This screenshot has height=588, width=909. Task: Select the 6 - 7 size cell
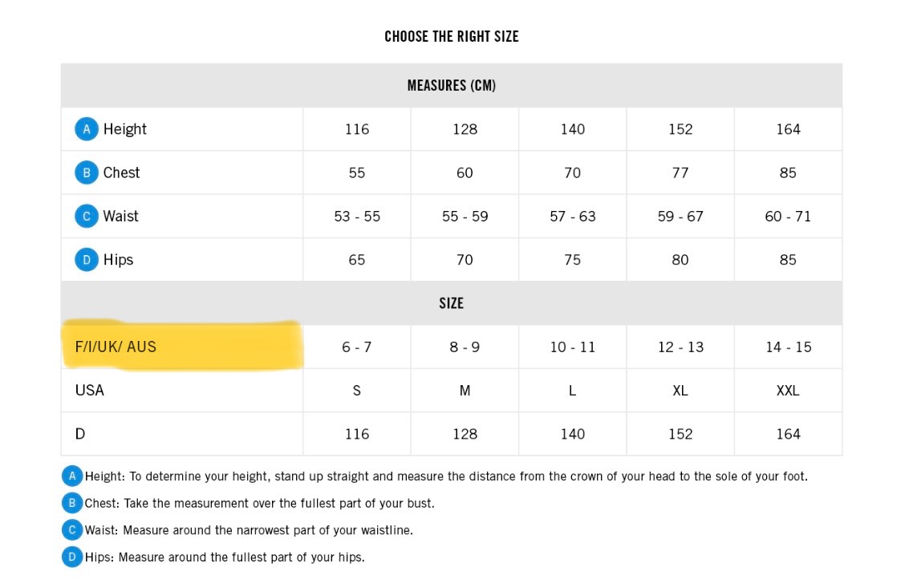point(356,347)
